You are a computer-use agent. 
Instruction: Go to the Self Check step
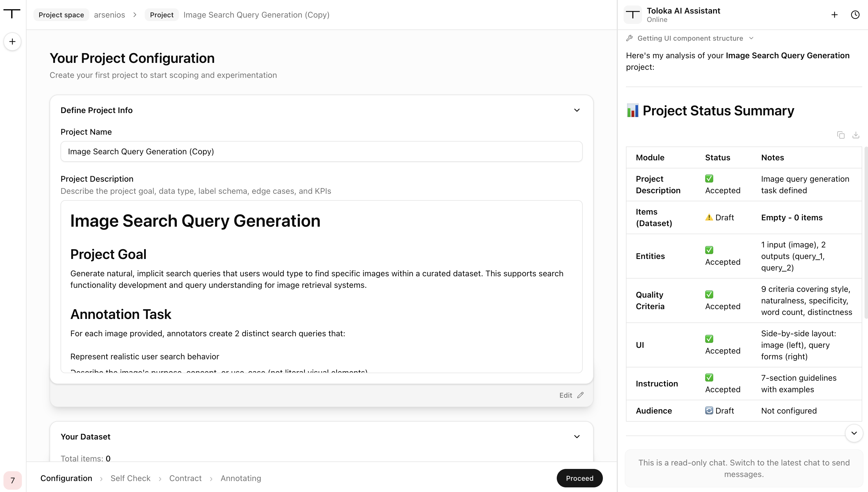(x=130, y=478)
